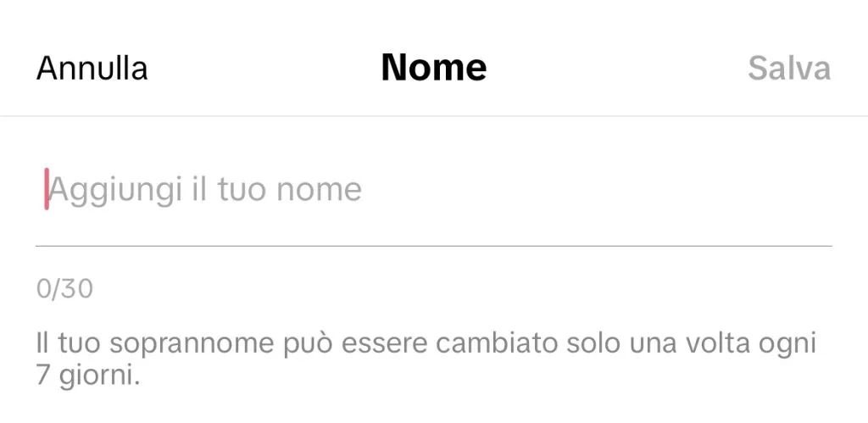Click the Nome page title
The height and width of the screenshot is (423, 868).
pyautogui.click(x=433, y=67)
